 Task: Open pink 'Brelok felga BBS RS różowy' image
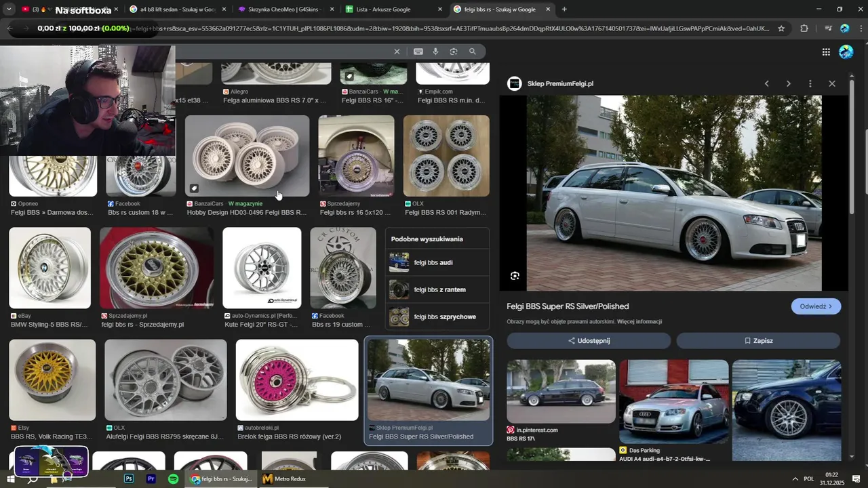pyautogui.click(x=297, y=380)
